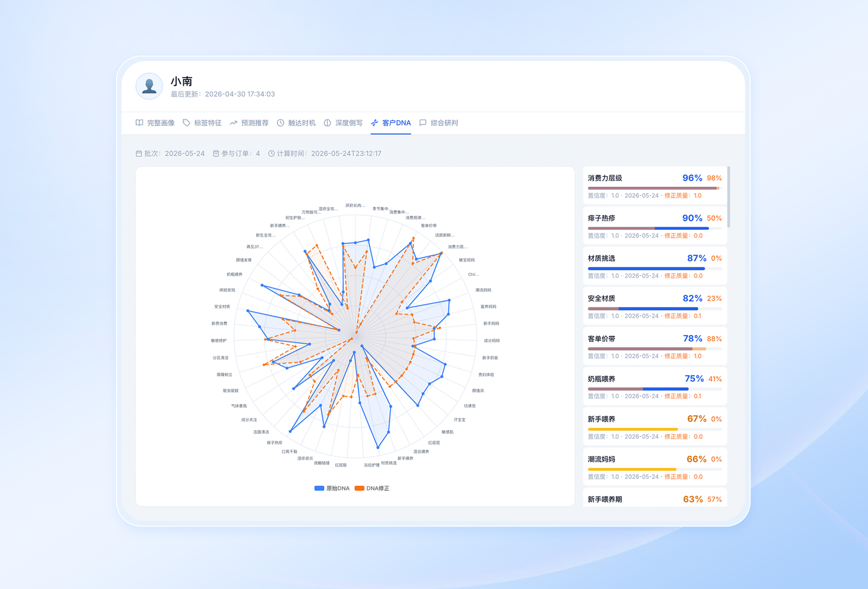Click the 批次：2026-05-24 label
Image resolution: width=868 pixels, height=589 pixels.
coord(175,153)
